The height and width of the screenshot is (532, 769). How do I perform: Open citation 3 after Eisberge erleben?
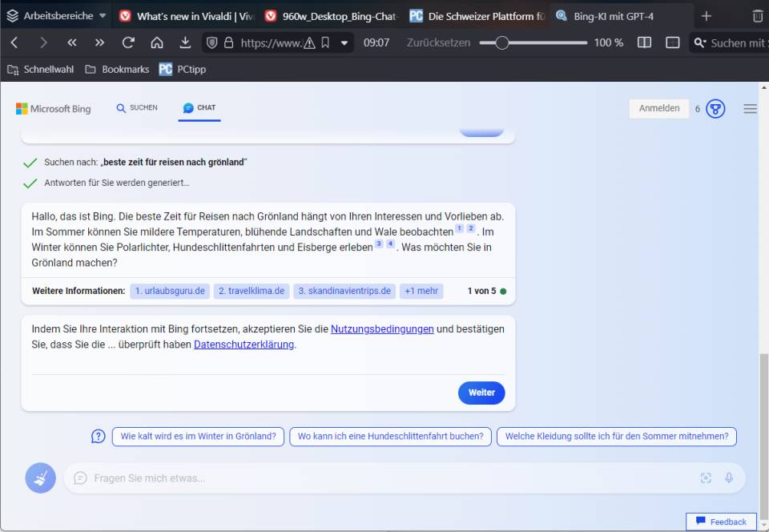pyautogui.click(x=379, y=244)
